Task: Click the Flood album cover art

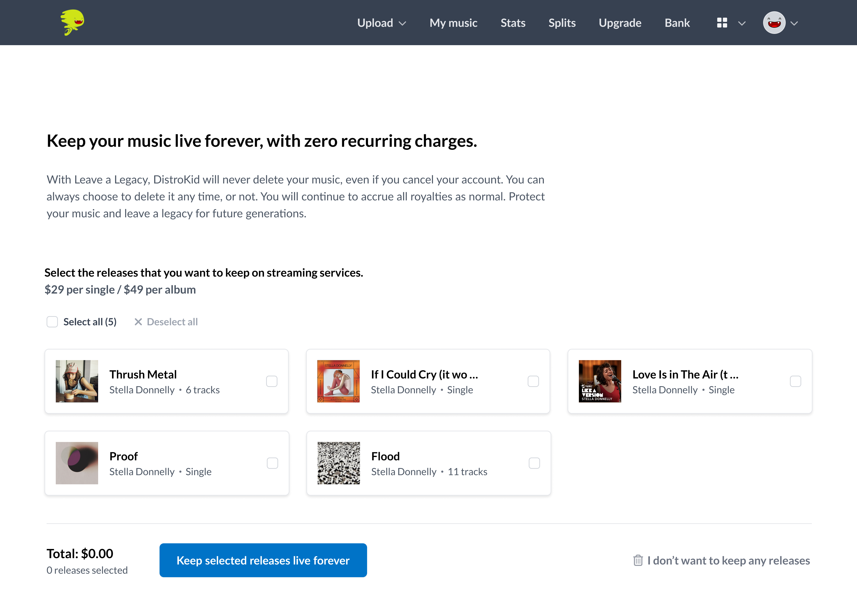Action: (x=339, y=463)
